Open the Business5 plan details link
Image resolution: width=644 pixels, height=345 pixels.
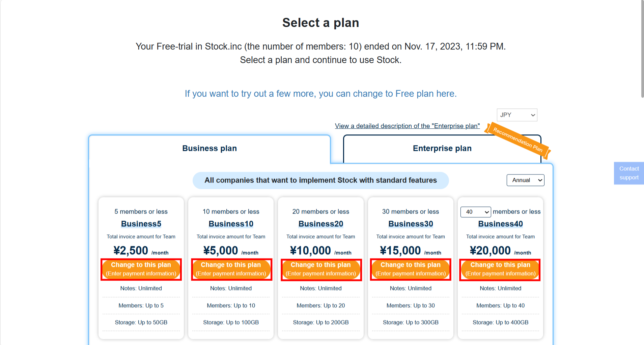click(141, 224)
